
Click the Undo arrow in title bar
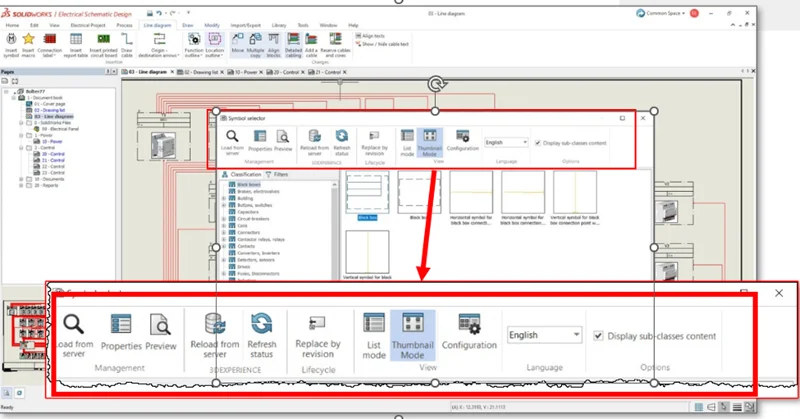[160, 13]
